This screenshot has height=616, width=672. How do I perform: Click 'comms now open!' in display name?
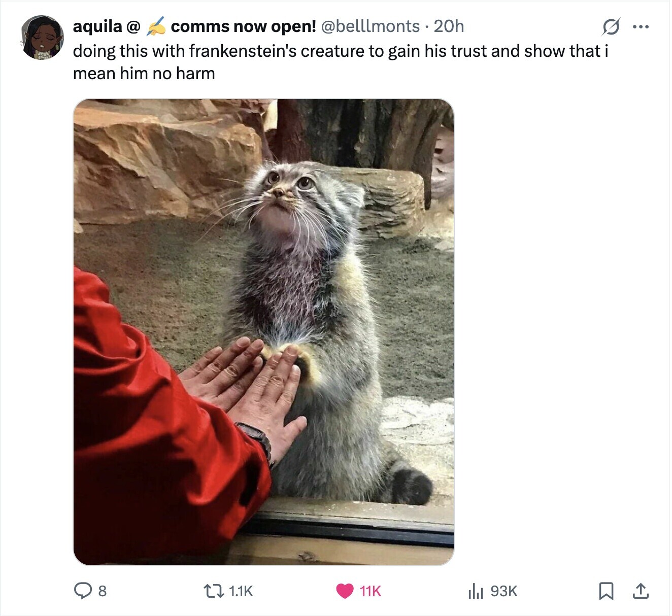(244, 26)
